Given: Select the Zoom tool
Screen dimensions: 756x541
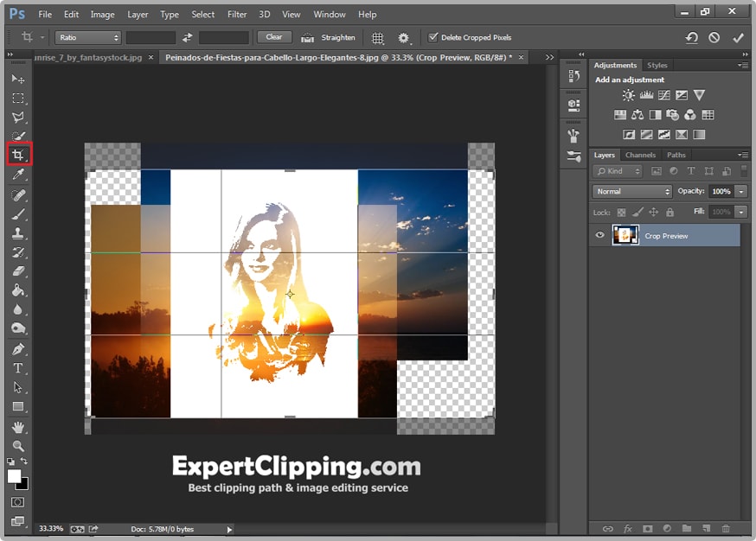Looking at the screenshot, I should 17,446.
